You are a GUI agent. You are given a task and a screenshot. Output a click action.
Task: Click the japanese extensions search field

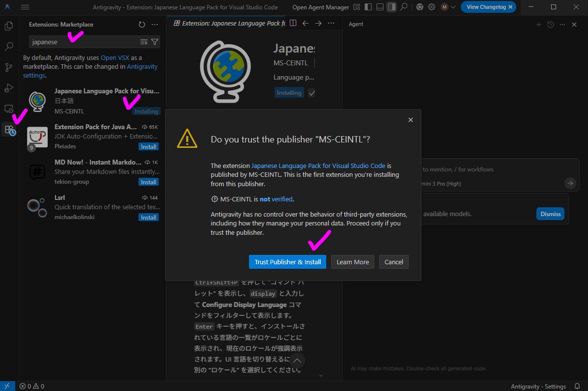click(84, 42)
